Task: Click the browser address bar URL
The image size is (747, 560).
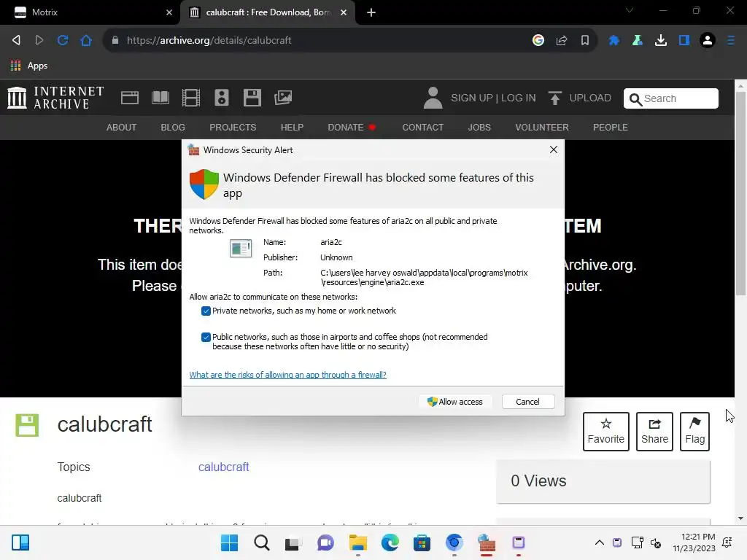Action: point(209,41)
